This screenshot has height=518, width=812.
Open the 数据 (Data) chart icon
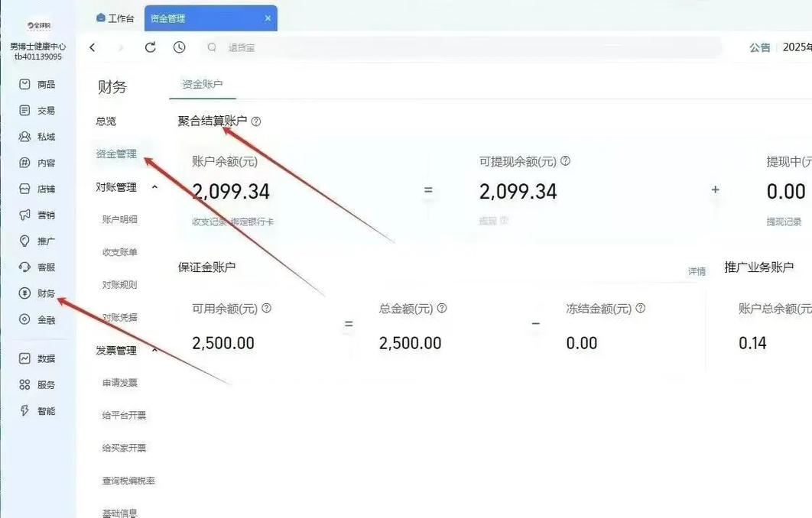[x=25, y=358]
